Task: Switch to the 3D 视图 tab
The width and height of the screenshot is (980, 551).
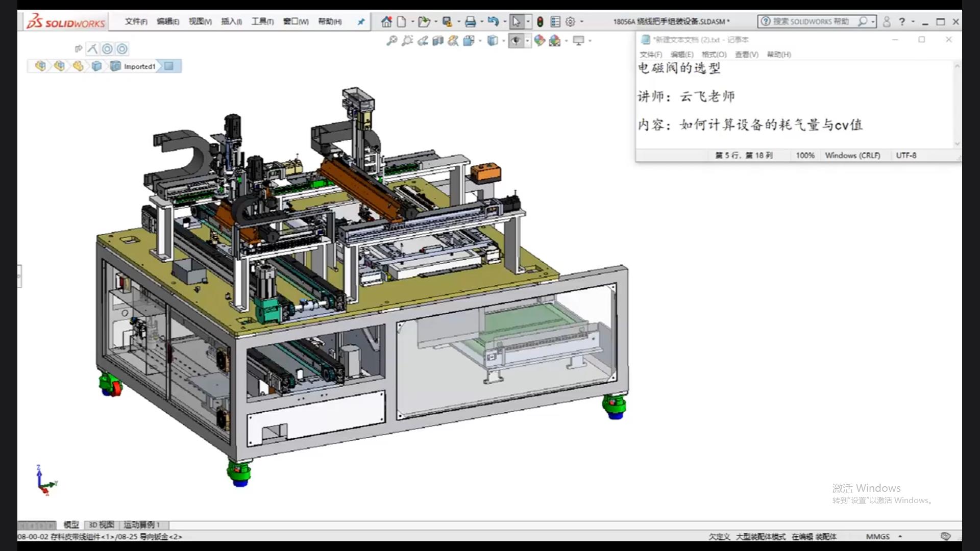Action: point(102,524)
